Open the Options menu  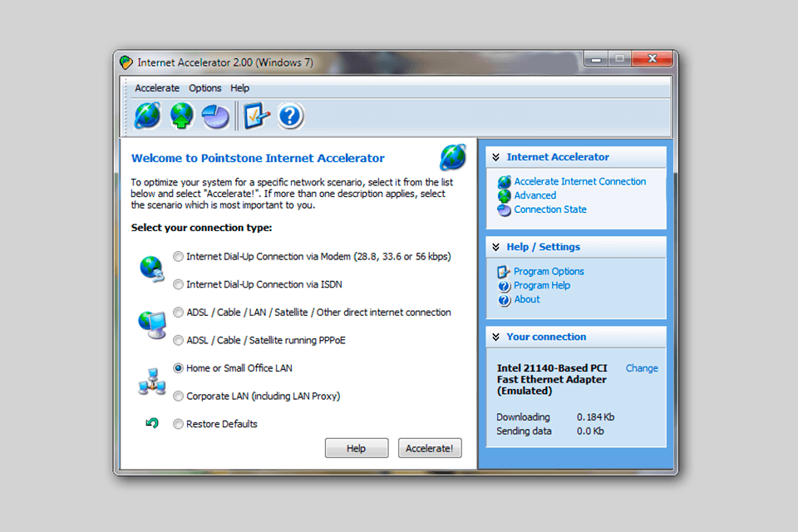coord(204,87)
